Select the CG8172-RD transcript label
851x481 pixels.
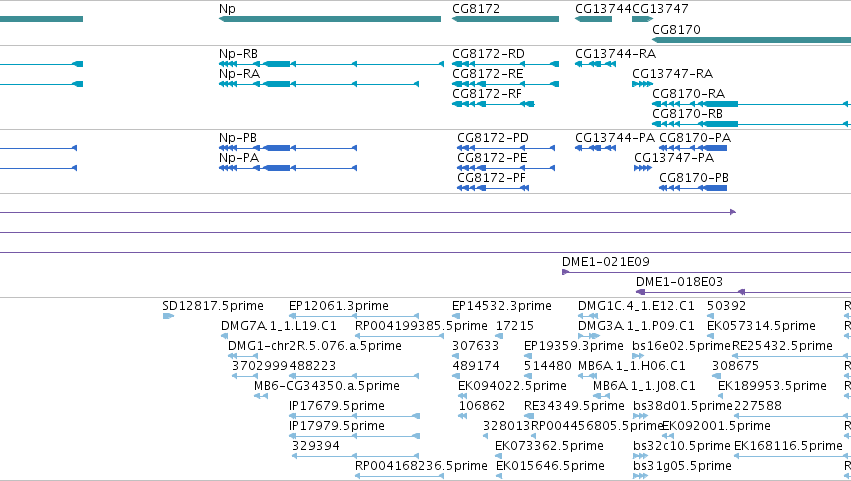click(488, 54)
